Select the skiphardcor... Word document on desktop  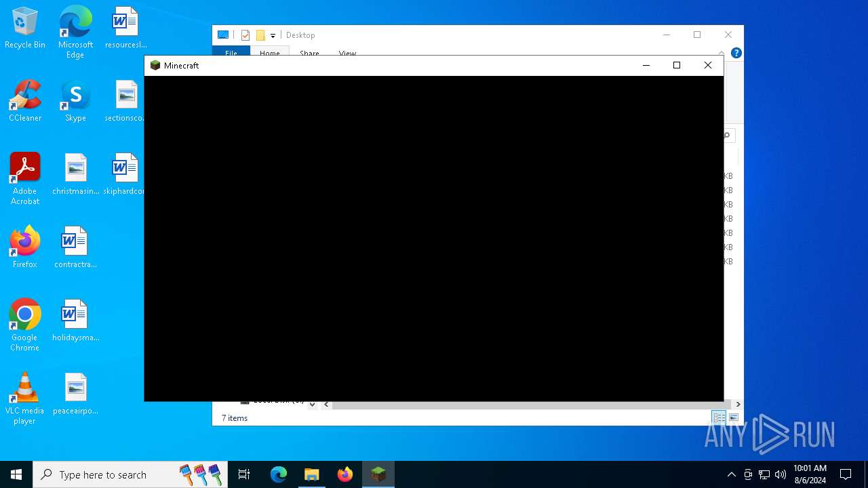point(125,174)
